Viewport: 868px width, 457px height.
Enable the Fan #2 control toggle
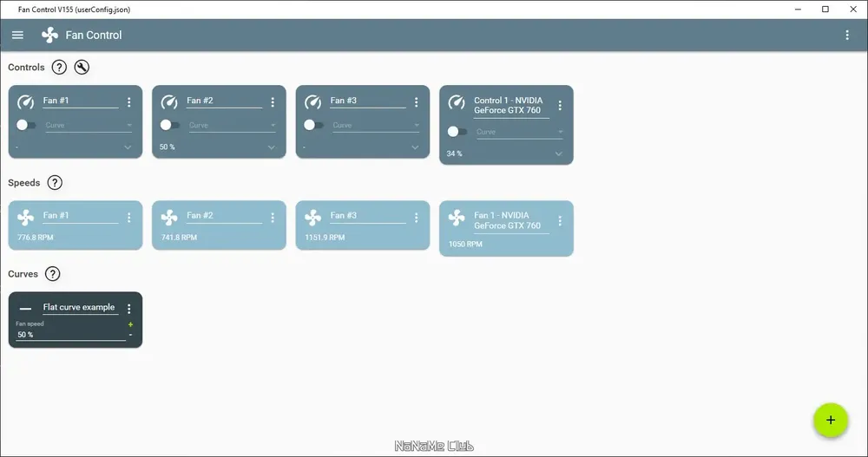point(169,125)
